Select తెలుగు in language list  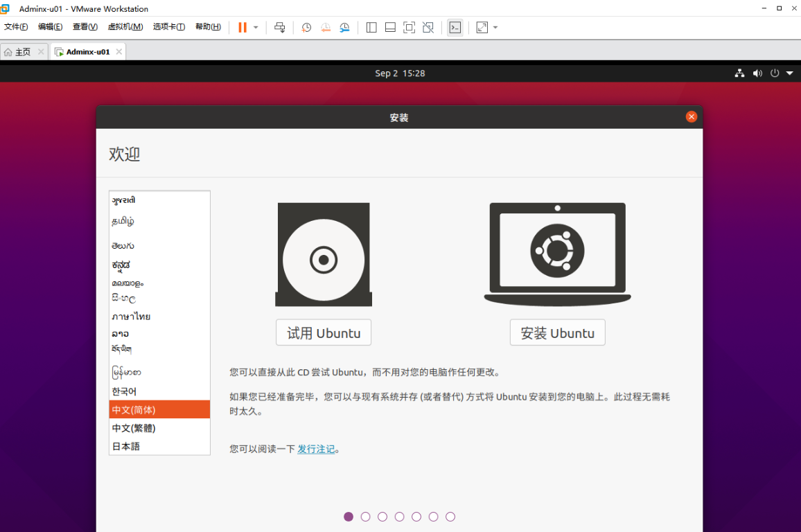pos(159,246)
